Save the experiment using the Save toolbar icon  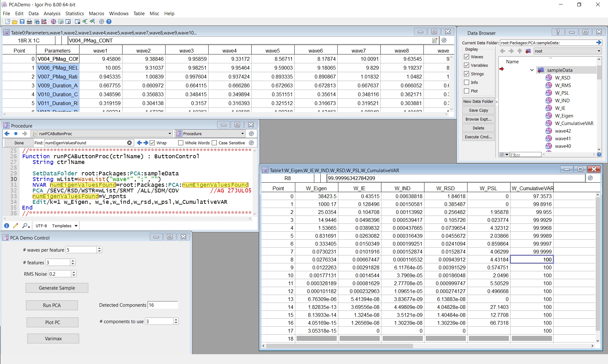click(x=22, y=22)
